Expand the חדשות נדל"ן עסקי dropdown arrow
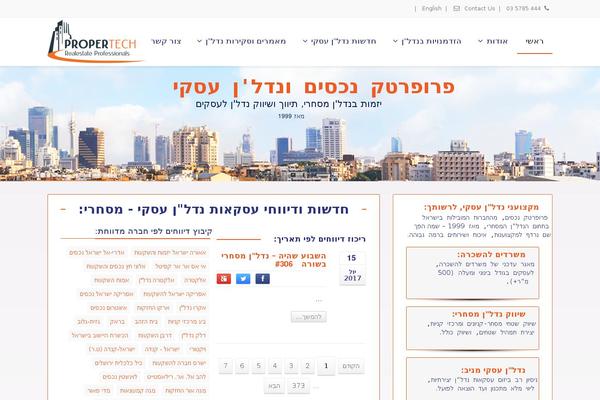The image size is (600, 400). coord(305,41)
